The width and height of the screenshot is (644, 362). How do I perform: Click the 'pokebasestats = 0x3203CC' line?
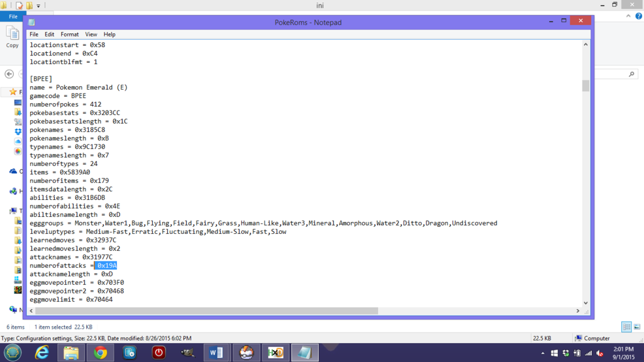click(x=75, y=113)
